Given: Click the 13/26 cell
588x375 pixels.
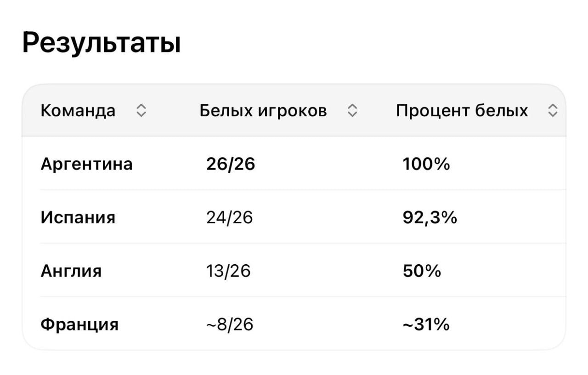Looking at the screenshot, I should 229,271.
